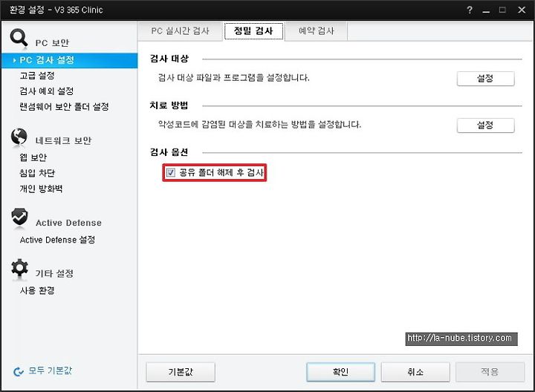Click 설정 button for 치료 방법

coord(485,125)
